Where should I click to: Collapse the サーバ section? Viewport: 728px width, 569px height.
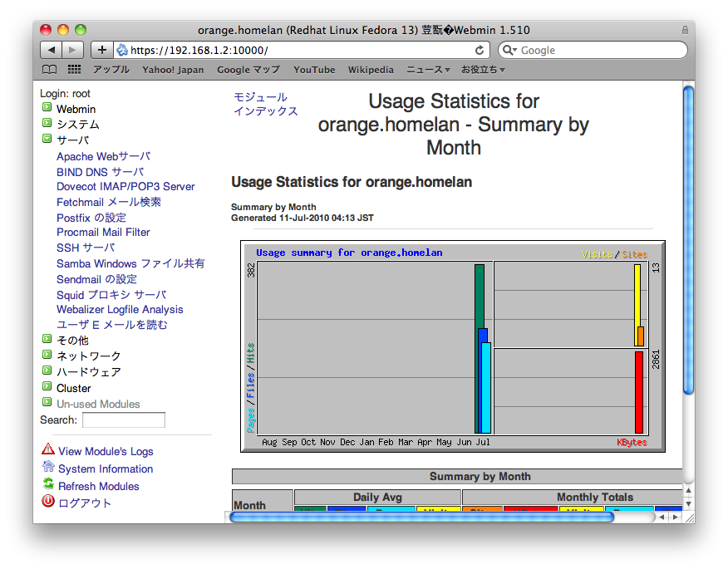[47, 138]
